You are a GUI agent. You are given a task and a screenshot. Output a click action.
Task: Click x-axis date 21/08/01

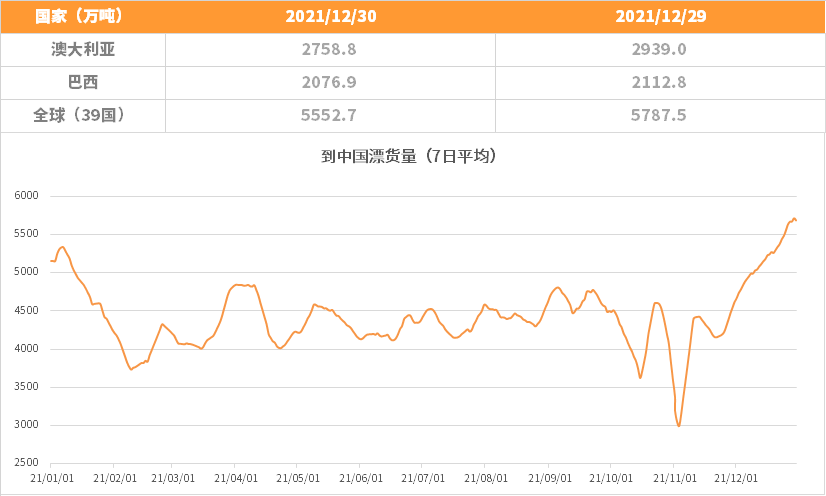[x=486, y=478]
